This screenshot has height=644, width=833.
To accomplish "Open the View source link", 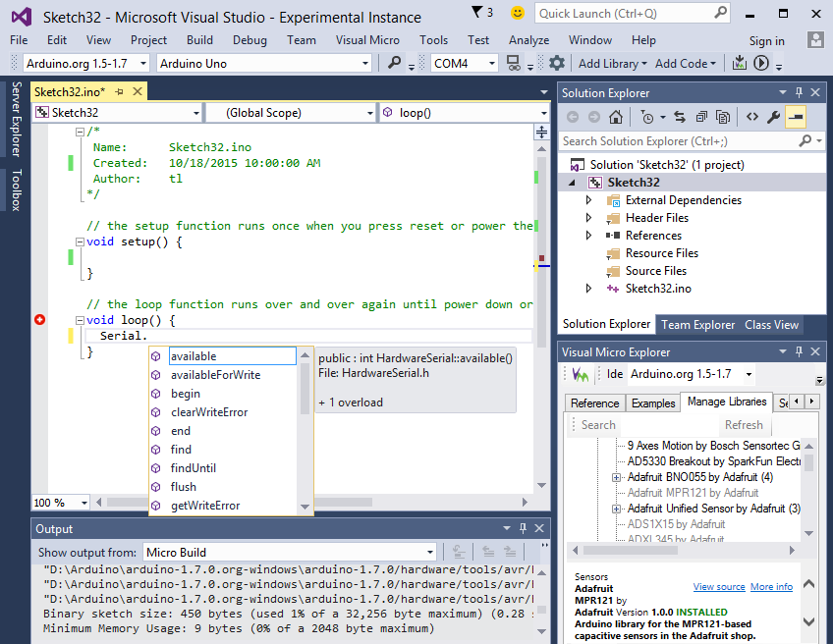I will [x=719, y=587].
